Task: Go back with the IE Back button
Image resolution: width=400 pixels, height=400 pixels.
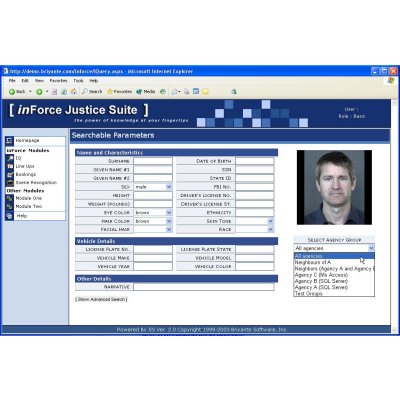Action: tap(17, 91)
